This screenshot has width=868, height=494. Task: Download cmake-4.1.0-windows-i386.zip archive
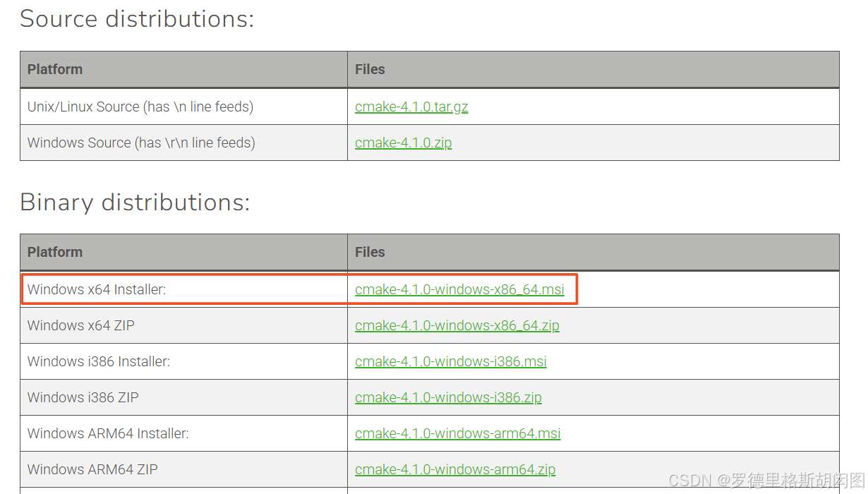coord(448,397)
